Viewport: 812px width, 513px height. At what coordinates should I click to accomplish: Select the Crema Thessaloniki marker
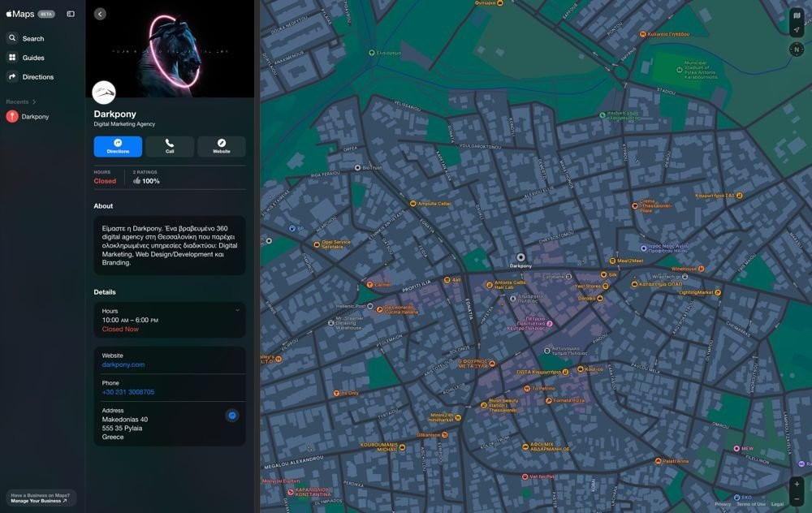[635, 206]
